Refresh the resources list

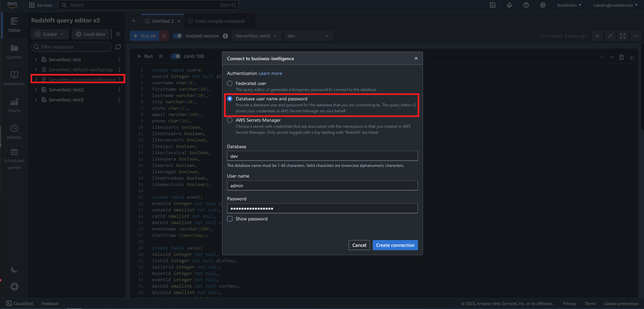pyautogui.click(x=118, y=47)
